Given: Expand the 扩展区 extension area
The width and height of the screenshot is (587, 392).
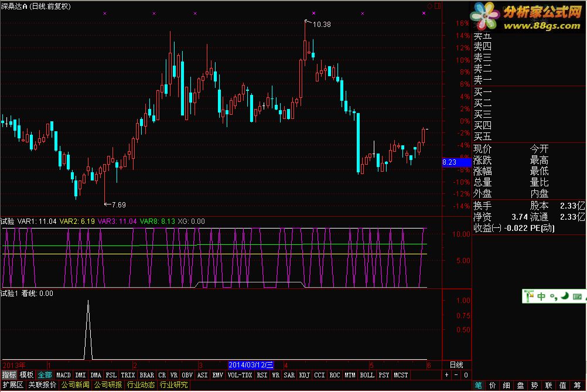Looking at the screenshot, I should click(x=12, y=385).
